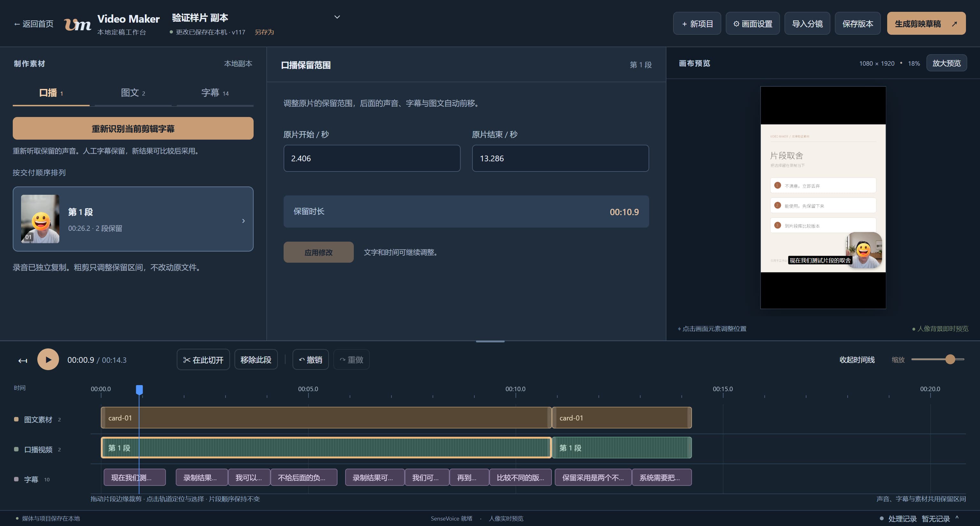
Task: Expand 处理记录 log chevron in status bar
Action: tap(957, 518)
